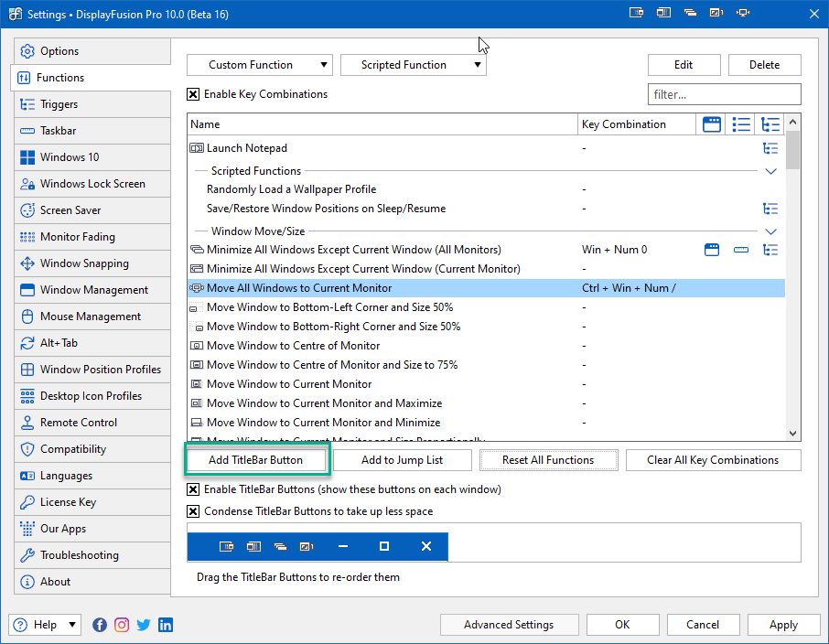The image size is (829, 644).
Task: Collapse the Window Move/Size group
Action: [x=770, y=231]
